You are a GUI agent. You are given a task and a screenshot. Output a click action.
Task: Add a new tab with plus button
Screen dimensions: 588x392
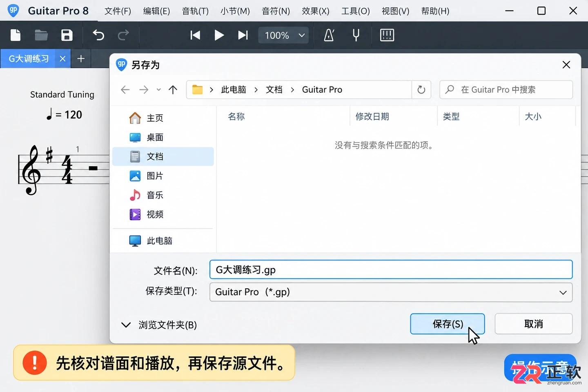pyautogui.click(x=81, y=59)
